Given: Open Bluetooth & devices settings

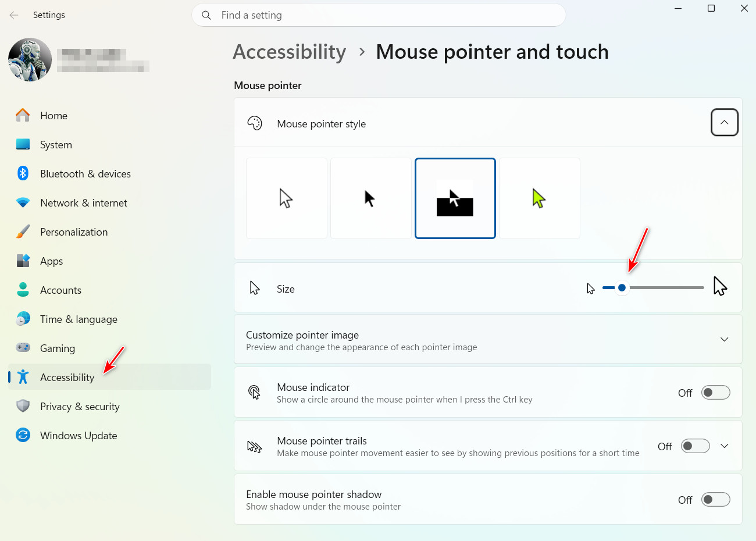Looking at the screenshot, I should click(109, 173).
